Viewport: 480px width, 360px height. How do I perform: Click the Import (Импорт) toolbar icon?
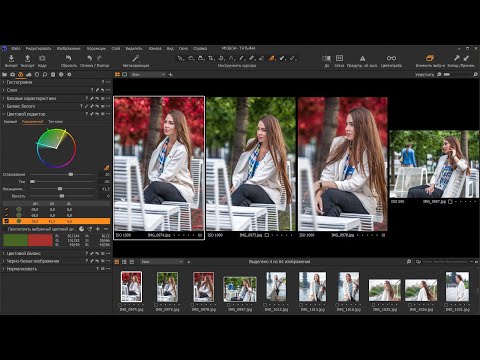(11, 59)
